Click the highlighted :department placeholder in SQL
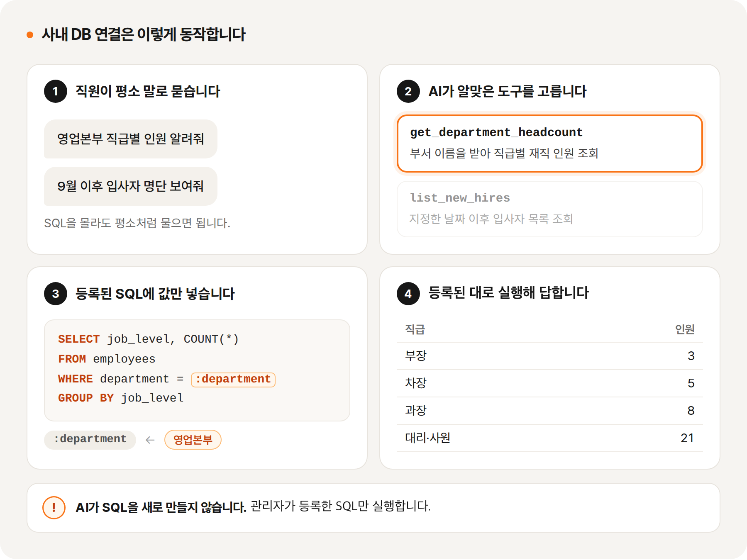 [233, 379]
